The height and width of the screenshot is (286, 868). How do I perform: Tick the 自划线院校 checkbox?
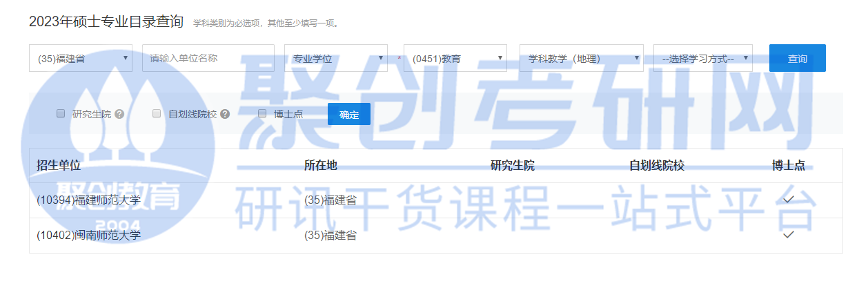pyautogui.click(x=157, y=113)
